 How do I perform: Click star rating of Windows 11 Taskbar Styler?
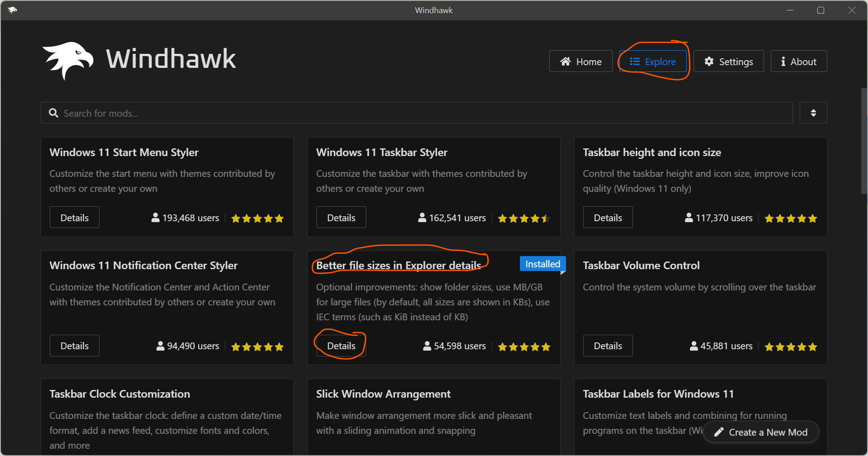click(x=524, y=218)
